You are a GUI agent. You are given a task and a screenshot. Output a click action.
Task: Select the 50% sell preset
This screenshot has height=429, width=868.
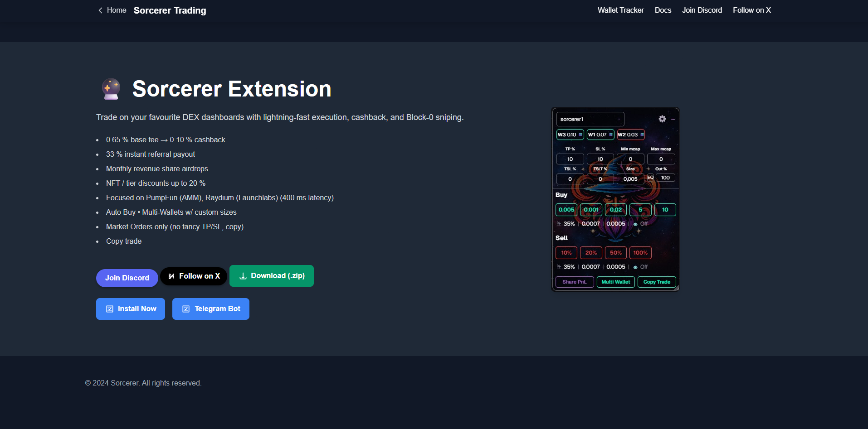(615, 253)
